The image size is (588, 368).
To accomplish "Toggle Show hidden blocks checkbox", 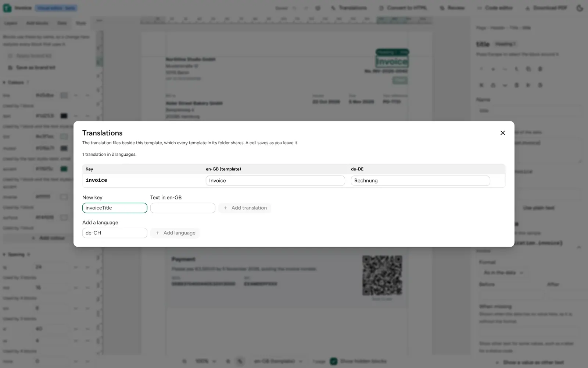I will [x=334, y=361].
